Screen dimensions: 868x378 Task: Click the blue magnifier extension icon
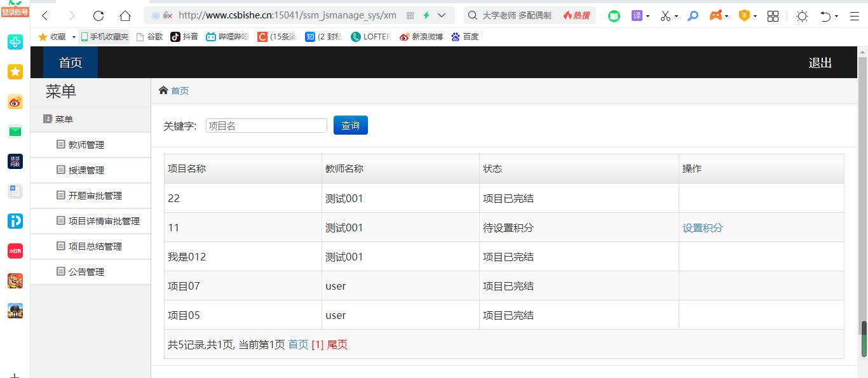click(693, 16)
